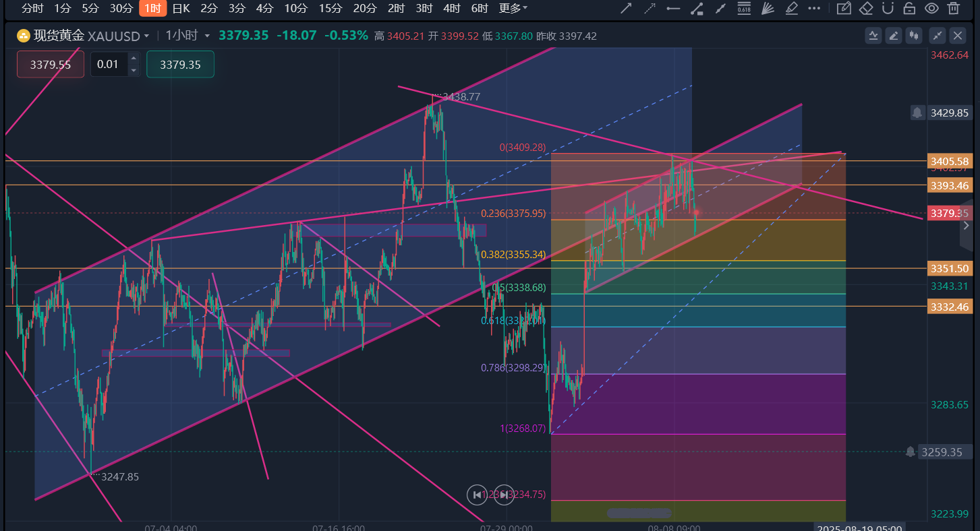
Task: Click the 0.382(3355.34) Fibonacci level label
Action: tap(513, 254)
